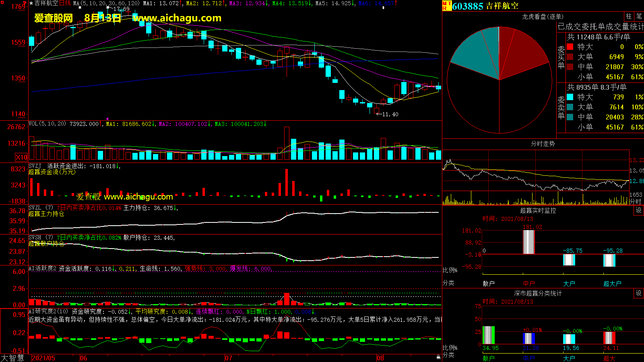
Task: Click the cyan 特大 sell order swatch
Action: [570, 97]
